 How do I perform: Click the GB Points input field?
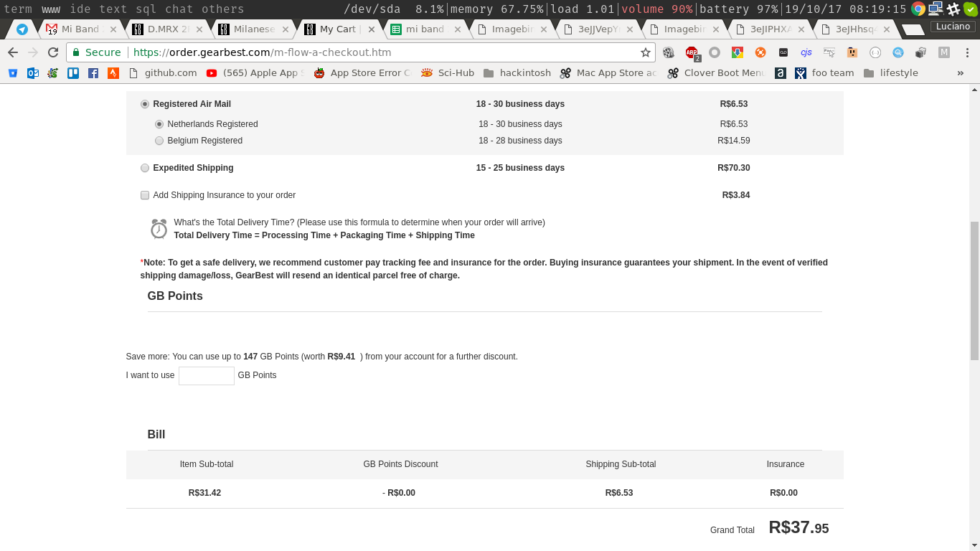pos(207,375)
